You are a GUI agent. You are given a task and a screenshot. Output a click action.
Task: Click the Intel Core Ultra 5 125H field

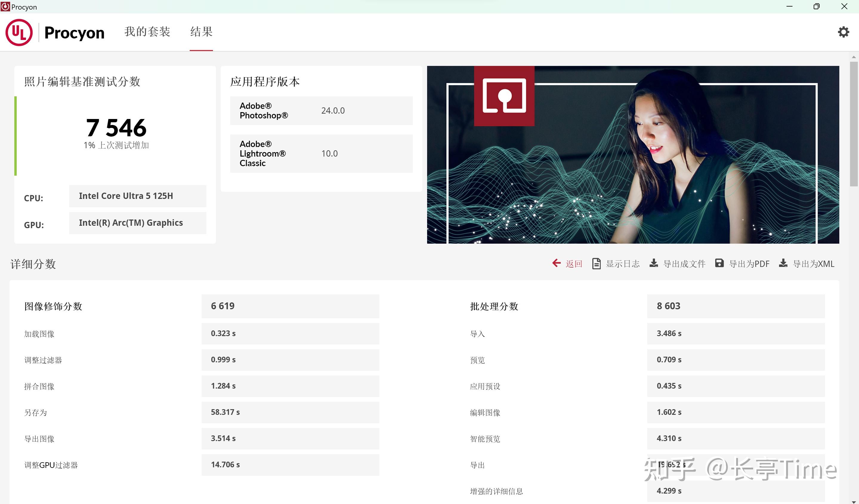pyautogui.click(x=137, y=196)
